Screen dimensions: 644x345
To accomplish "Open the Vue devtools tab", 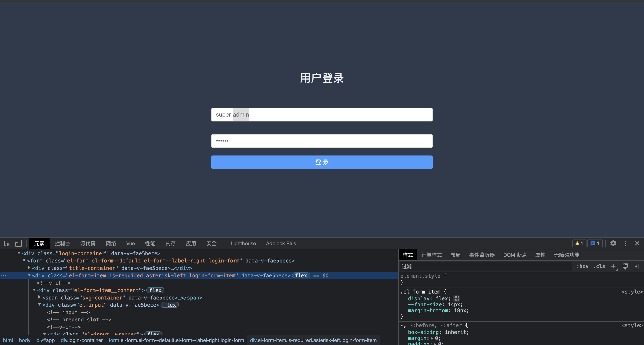I will coord(131,243).
